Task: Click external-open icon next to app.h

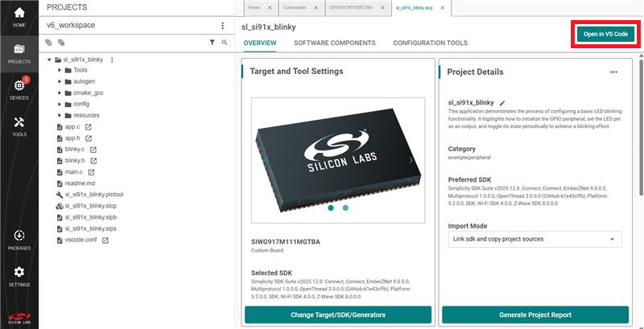Action: pos(89,138)
